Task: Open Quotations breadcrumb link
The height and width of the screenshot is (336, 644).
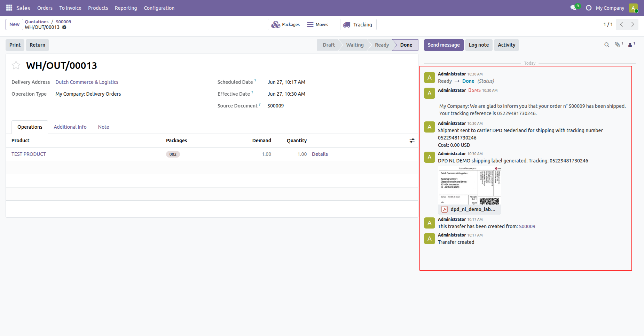Action: click(x=37, y=22)
